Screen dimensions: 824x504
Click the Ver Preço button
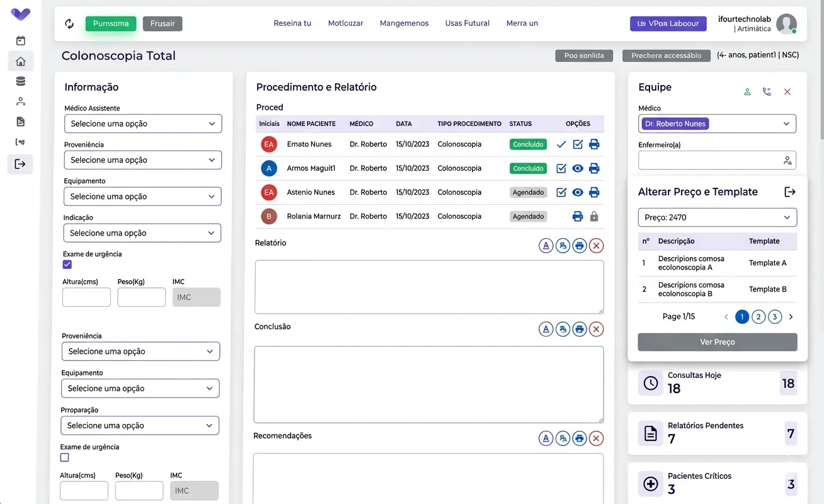[717, 342]
